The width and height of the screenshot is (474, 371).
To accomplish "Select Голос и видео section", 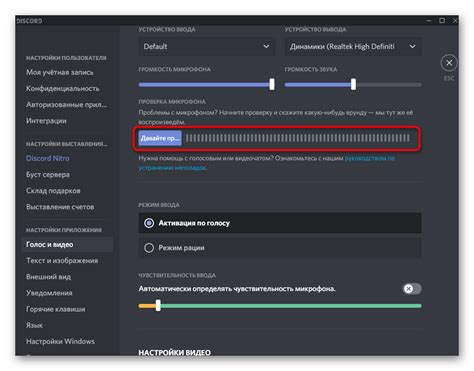I will [68, 244].
